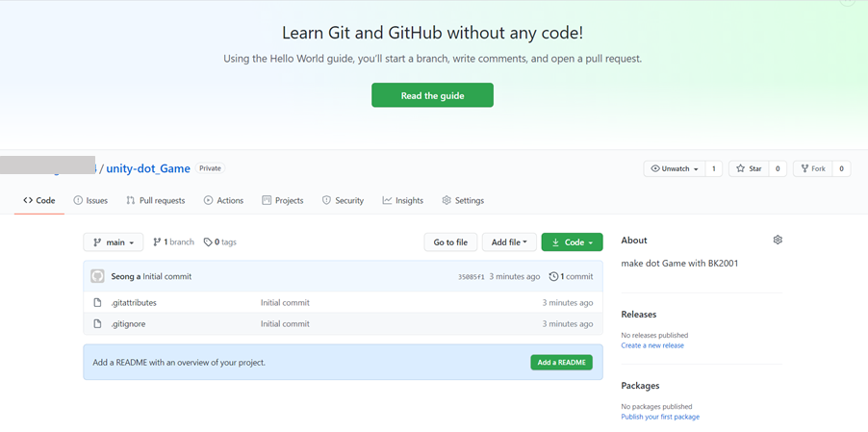Click Create a new release link
The width and height of the screenshot is (868, 432).
coord(652,345)
